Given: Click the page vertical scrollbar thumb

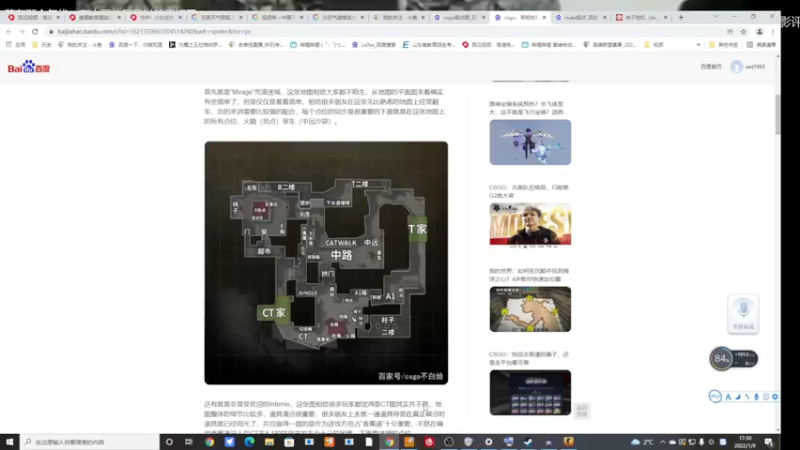Looking at the screenshot, I should point(778,114).
